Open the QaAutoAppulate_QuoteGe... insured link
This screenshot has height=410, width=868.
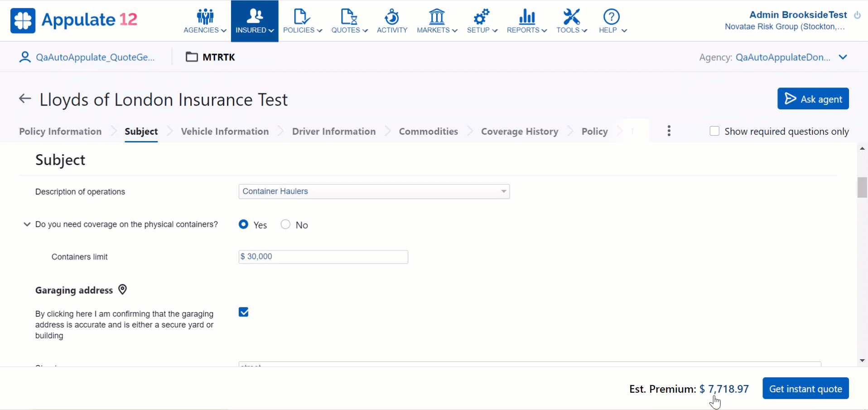[95, 57]
